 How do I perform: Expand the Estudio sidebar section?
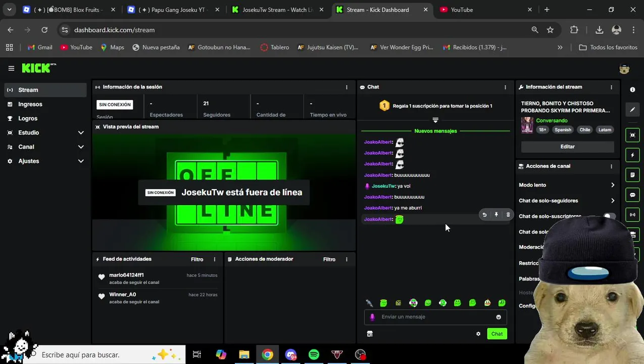81,132
